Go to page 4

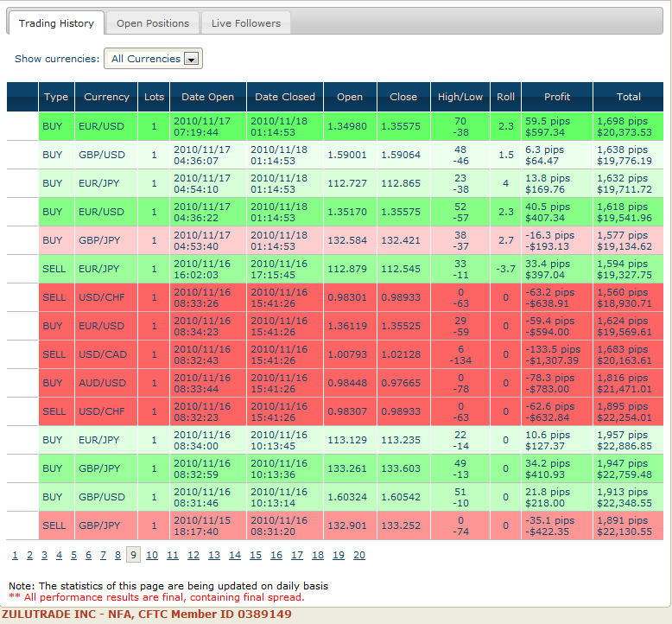pyautogui.click(x=59, y=555)
